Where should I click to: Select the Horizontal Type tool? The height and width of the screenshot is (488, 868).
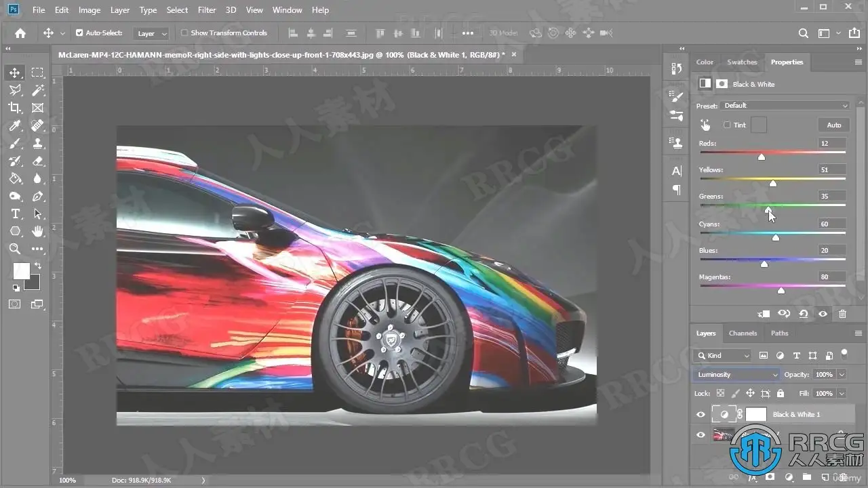pyautogui.click(x=15, y=214)
